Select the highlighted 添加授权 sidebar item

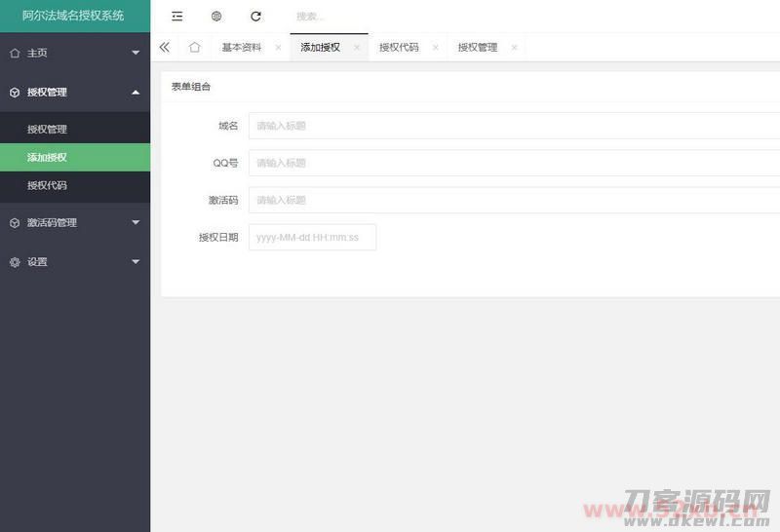coord(47,157)
